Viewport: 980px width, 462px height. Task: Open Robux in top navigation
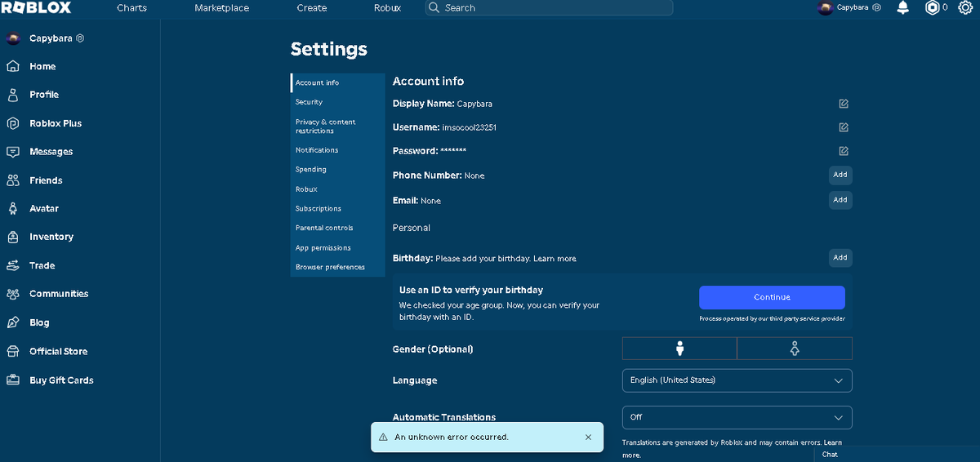tap(387, 7)
